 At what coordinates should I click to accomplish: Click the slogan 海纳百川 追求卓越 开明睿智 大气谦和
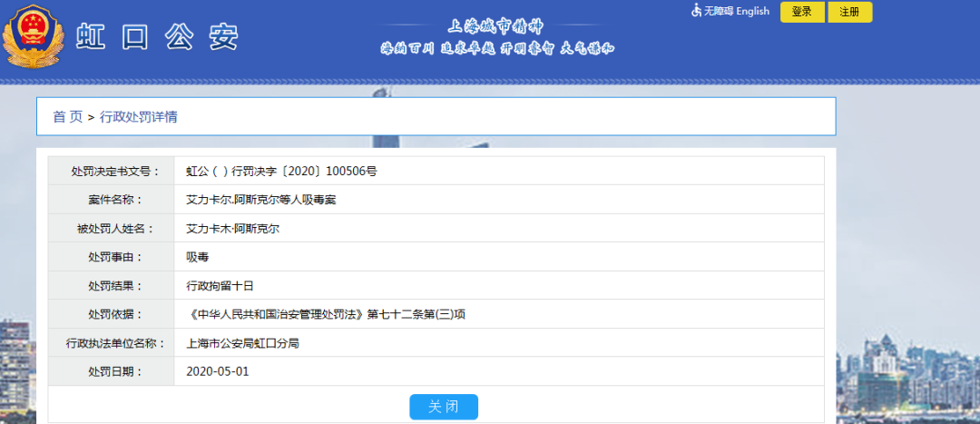pos(497,49)
